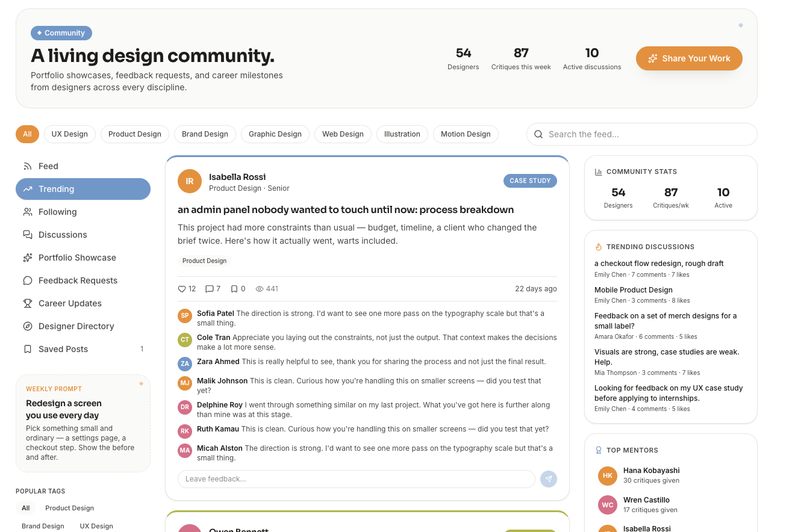The image size is (795, 532).
Task: Click the CASE STUDY badge on Isabella's post
Action: click(530, 181)
